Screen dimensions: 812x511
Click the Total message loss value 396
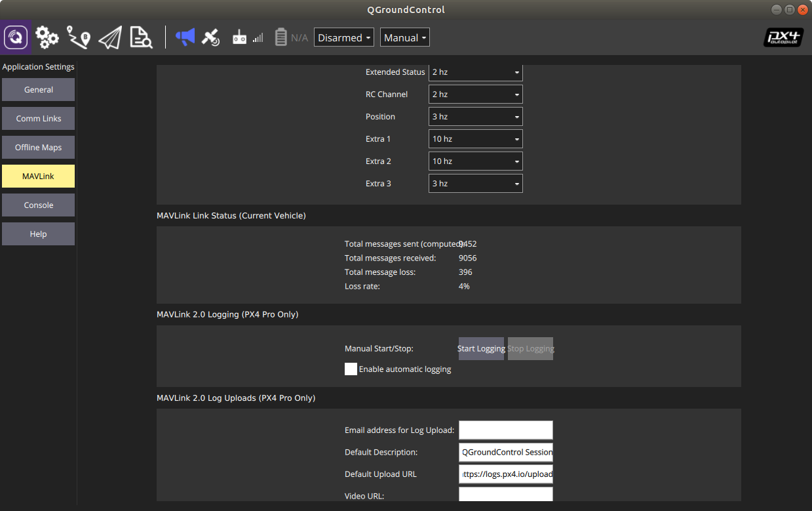[465, 272]
